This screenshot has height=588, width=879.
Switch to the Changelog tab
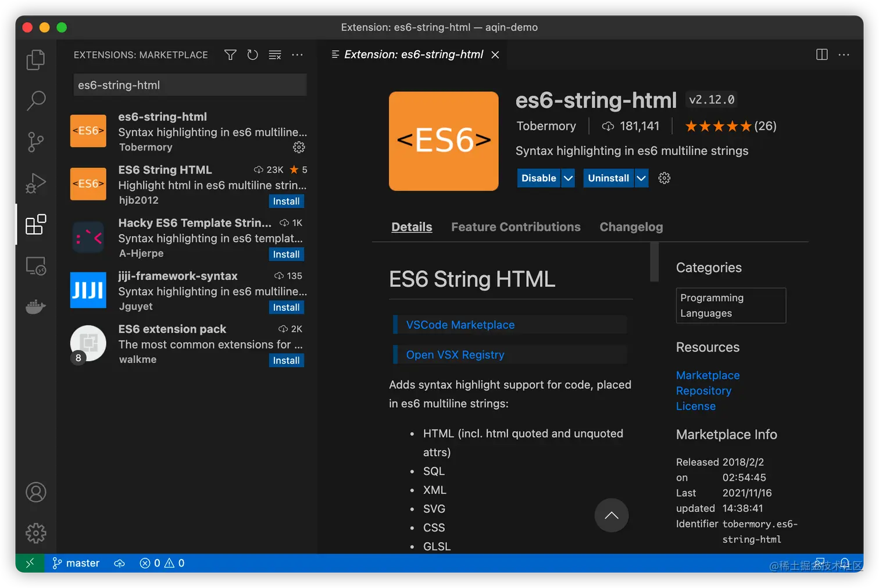pyautogui.click(x=631, y=227)
